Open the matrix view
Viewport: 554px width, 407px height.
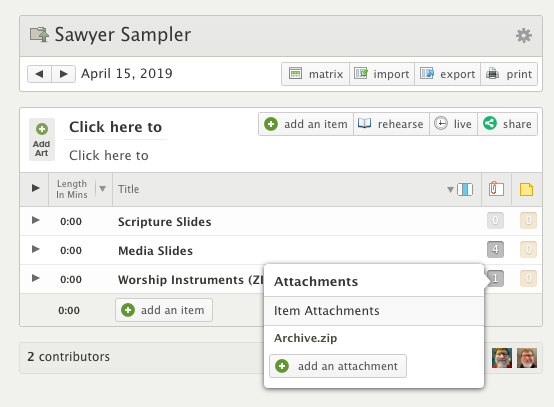tap(316, 74)
